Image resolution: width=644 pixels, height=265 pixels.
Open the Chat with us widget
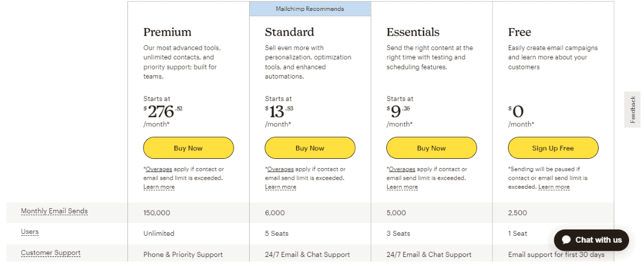tap(591, 240)
